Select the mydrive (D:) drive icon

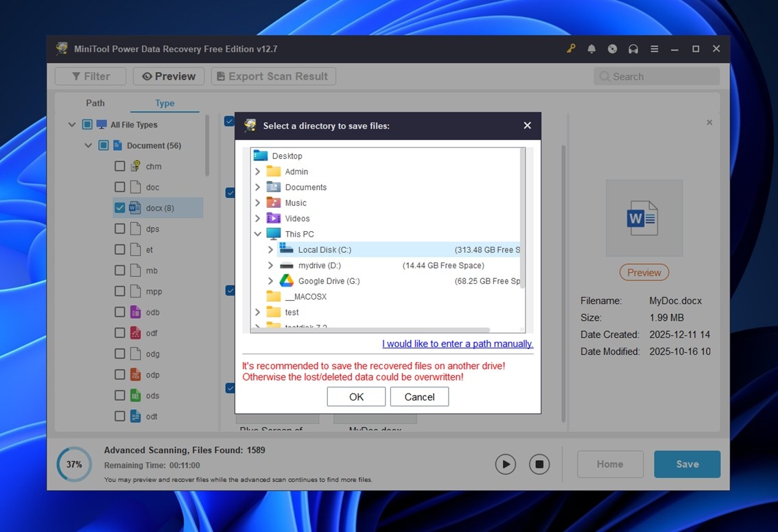click(x=287, y=265)
